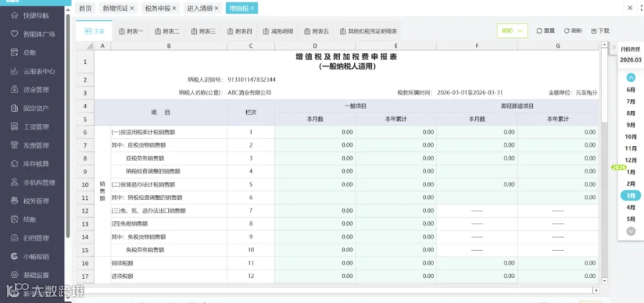Select month 4月 in month list
Image resolution: width=644 pixels, height=303 pixels.
(x=631, y=207)
